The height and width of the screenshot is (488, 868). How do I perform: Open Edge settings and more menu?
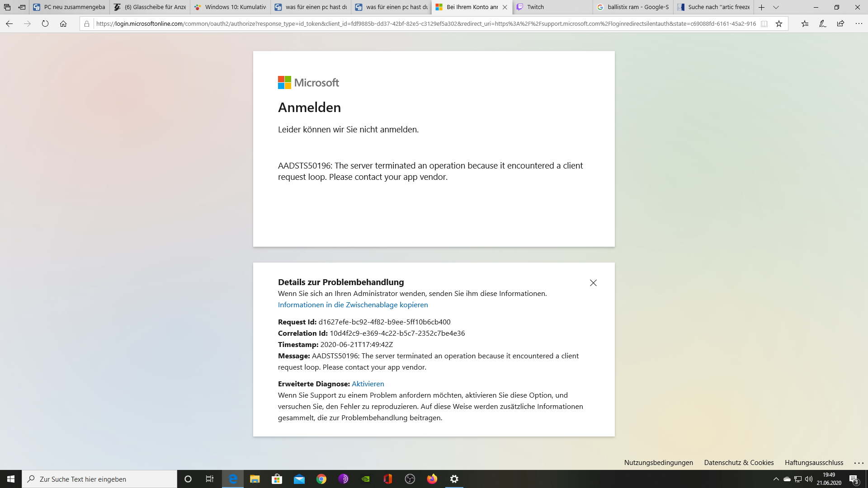click(859, 24)
